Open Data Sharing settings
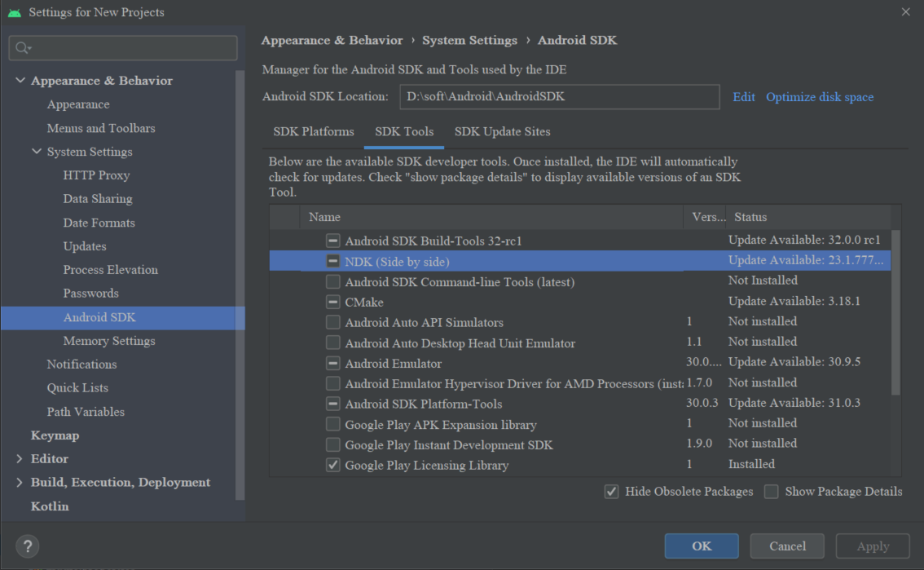924x570 pixels. 98,199
